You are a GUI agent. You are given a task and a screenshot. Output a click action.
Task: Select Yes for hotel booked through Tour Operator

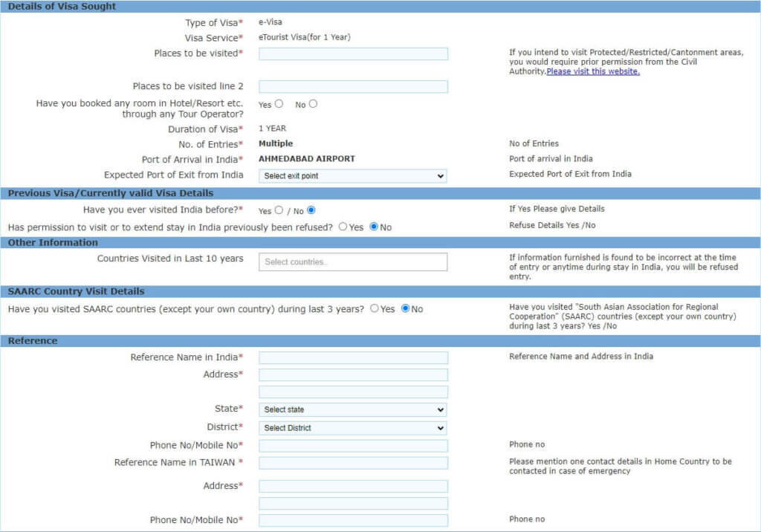279,104
